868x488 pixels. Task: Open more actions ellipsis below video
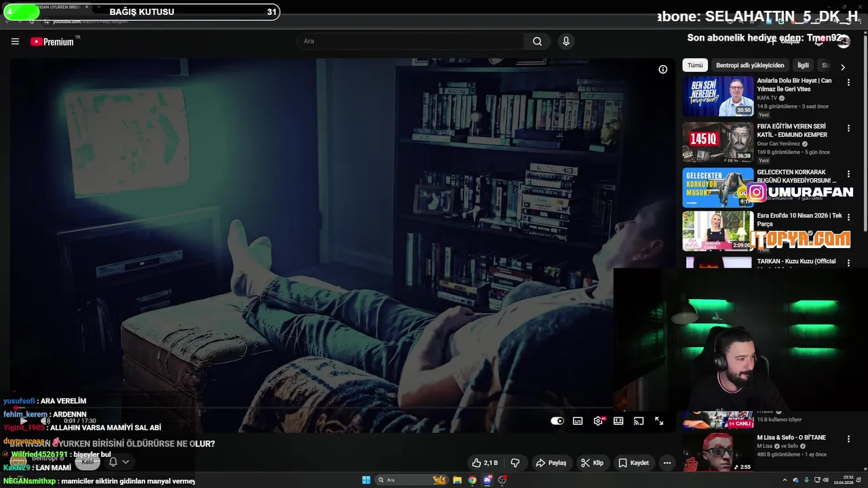(x=667, y=463)
